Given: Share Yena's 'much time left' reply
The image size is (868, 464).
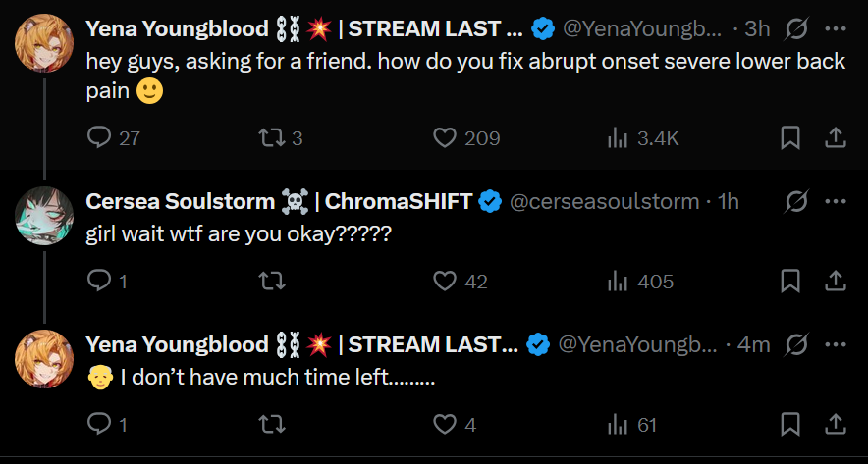Looking at the screenshot, I should pyautogui.click(x=835, y=424).
